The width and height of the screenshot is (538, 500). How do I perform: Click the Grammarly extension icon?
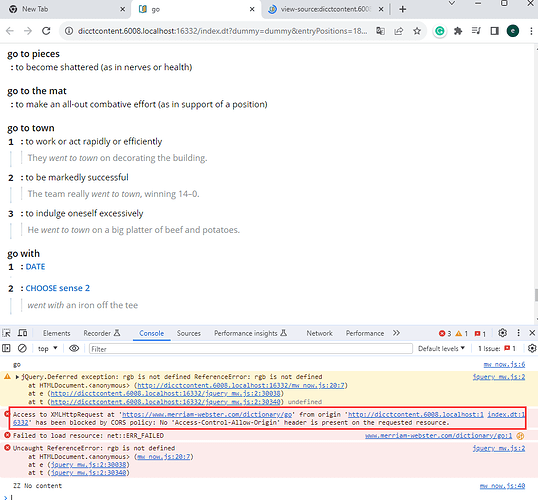(440, 31)
